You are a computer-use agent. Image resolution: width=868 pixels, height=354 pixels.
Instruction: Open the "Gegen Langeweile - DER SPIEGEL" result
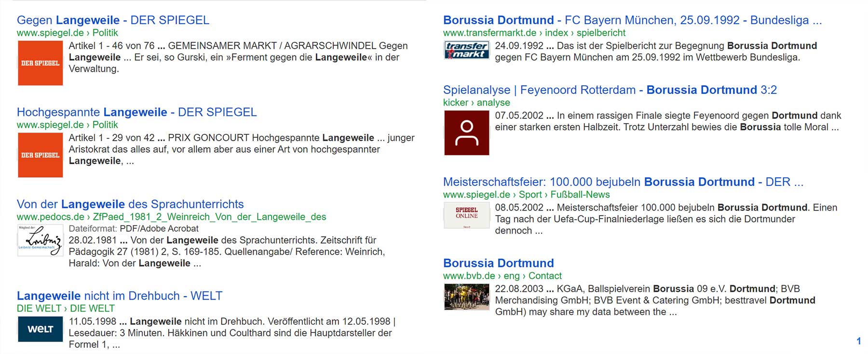pos(113,20)
